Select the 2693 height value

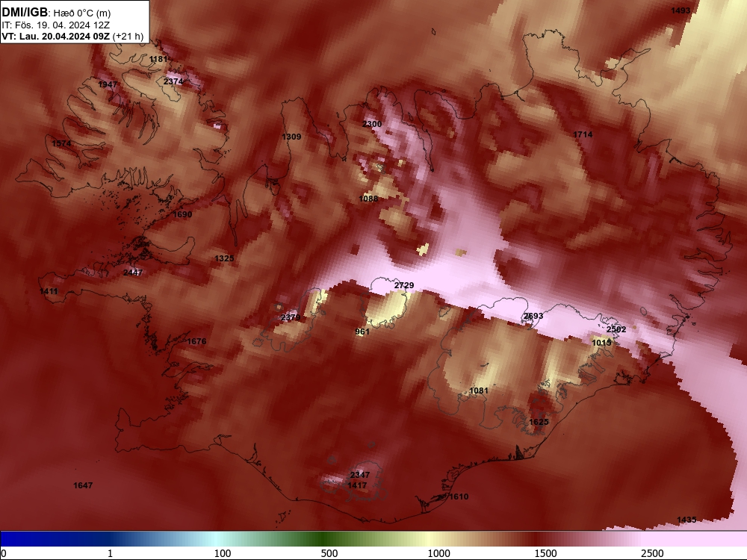(533, 316)
